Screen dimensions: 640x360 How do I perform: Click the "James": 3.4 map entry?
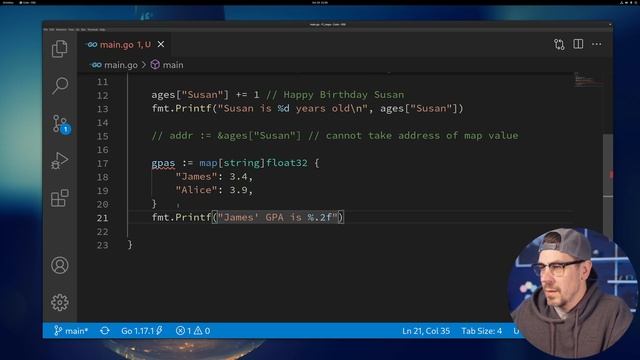[x=214, y=176]
